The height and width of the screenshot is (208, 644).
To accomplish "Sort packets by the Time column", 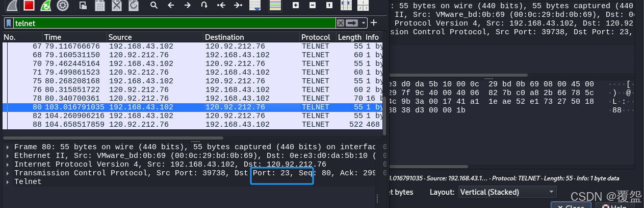I will coord(74,37).
